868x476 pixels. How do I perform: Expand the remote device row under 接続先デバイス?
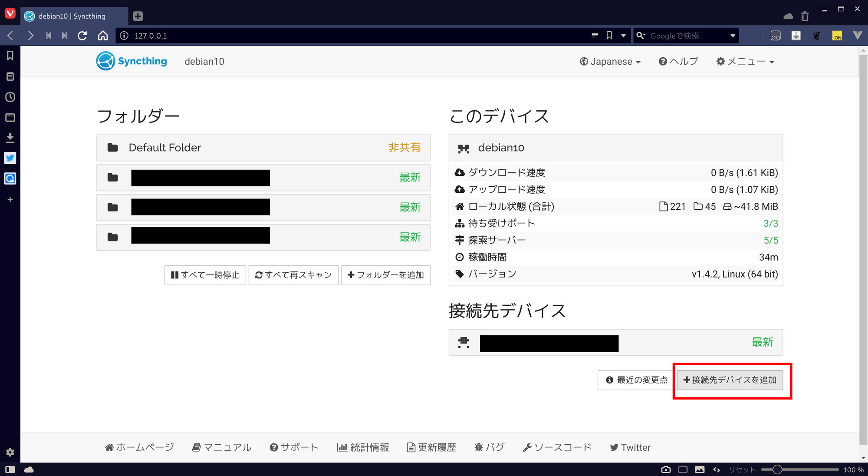[615, 343]
